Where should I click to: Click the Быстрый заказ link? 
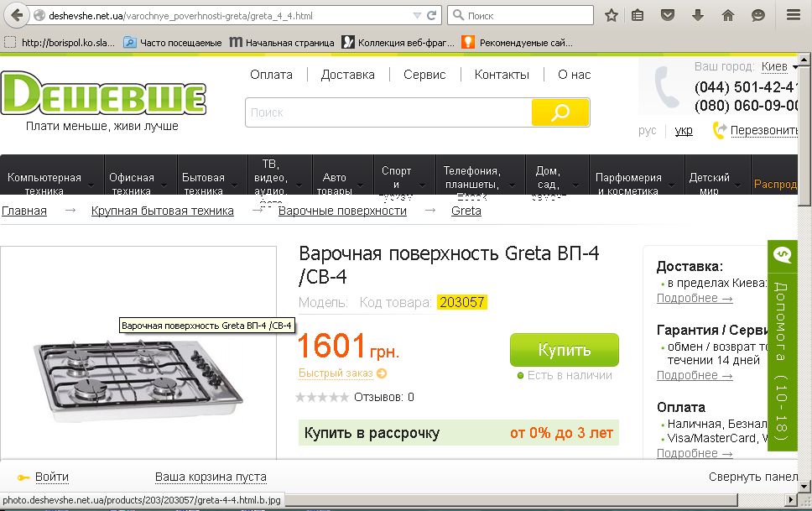pyautogui.click(x=336, y=373)
